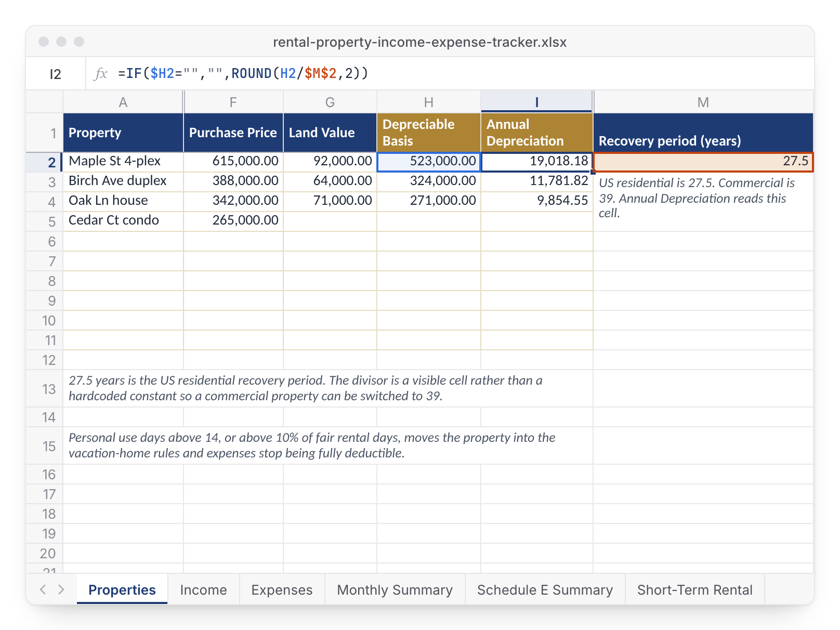Select row 5 header
Viewport: 840px width, 630px height.
(45, 221)
